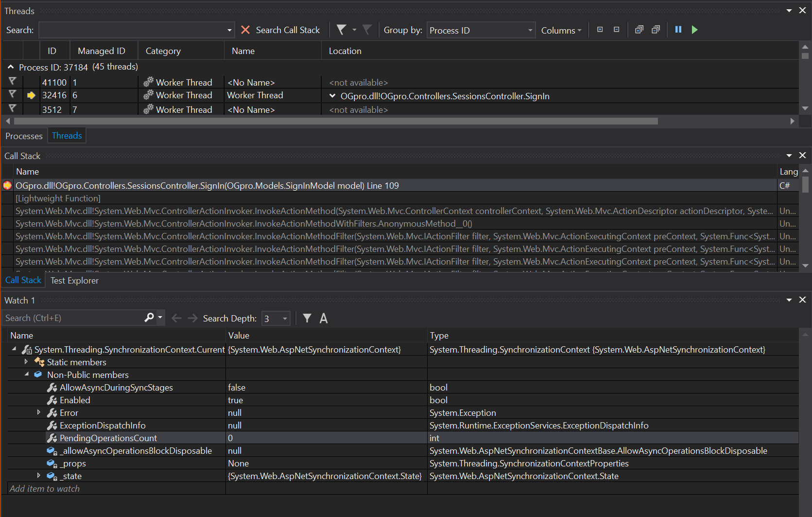Viewport: 812px width, 517px height.
Task: Expand the Static members node
Action: click(26, 362)
